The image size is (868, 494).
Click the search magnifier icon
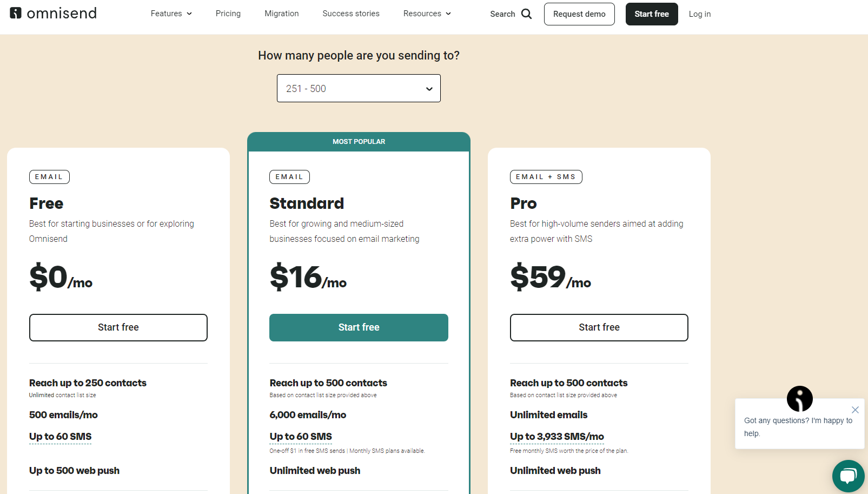click(526, 14)
